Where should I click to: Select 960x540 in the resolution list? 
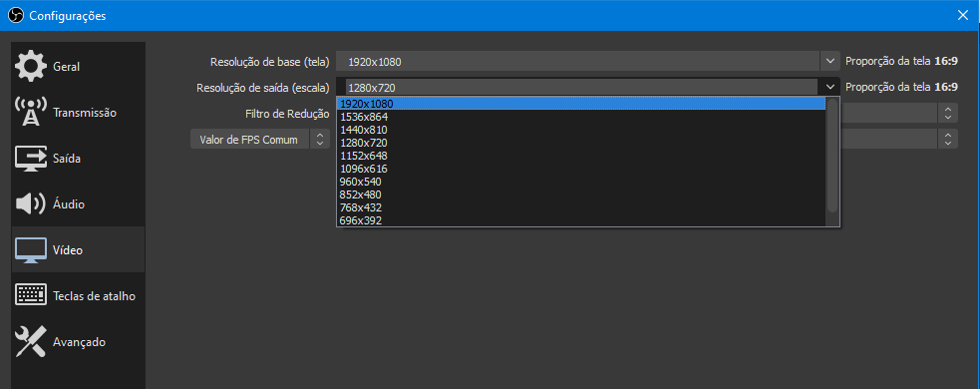tap(581, 182)
